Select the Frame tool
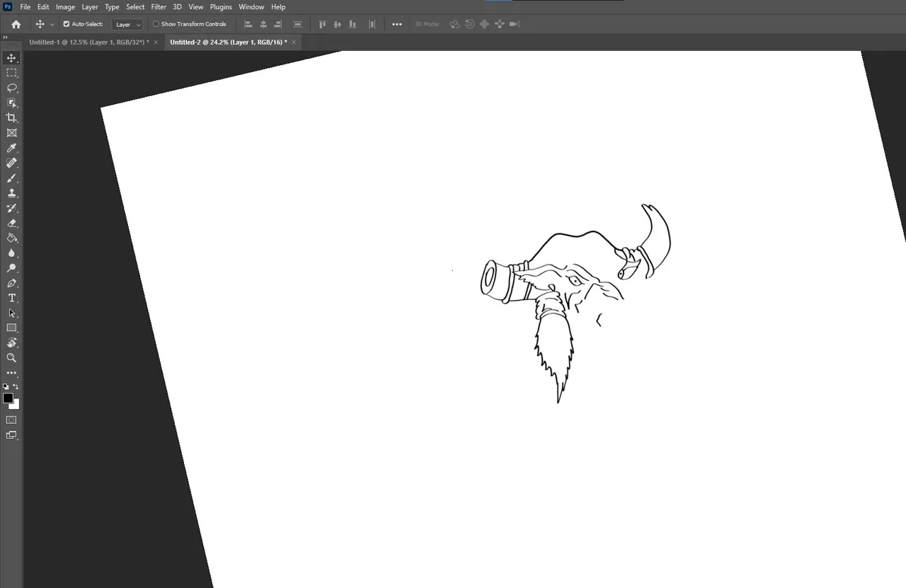Image resolution: width=906 pixels, height=588 pixels. click(x=11, y=133)
